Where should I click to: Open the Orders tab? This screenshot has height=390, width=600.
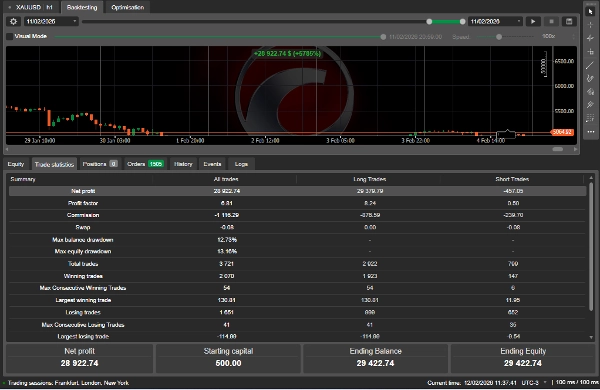pyautogui.click(x=145, y=164)
